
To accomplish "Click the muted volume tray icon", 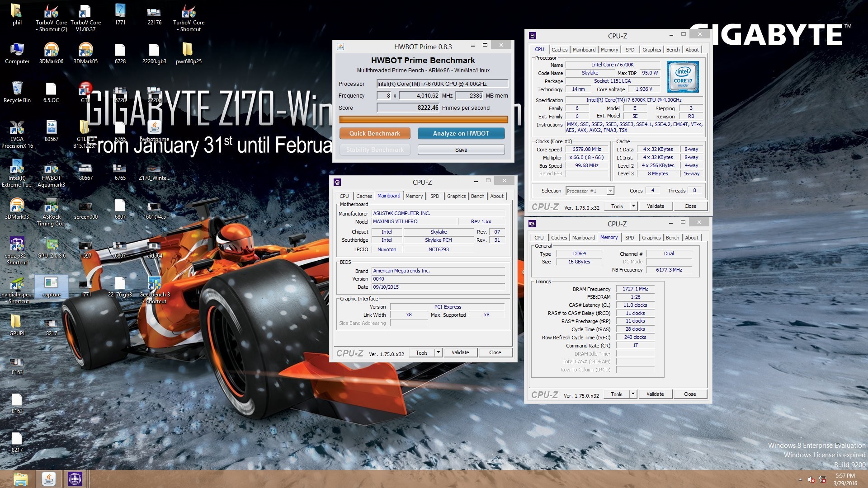I will (x=811, y=479).
